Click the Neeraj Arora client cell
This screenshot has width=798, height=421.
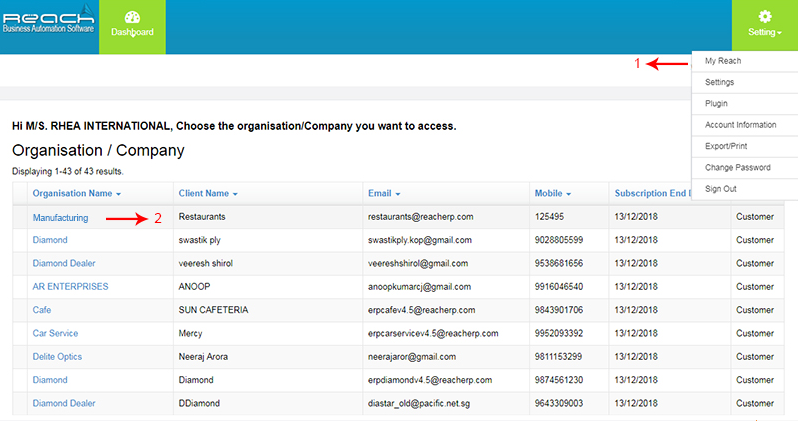[x=203, y=357]
